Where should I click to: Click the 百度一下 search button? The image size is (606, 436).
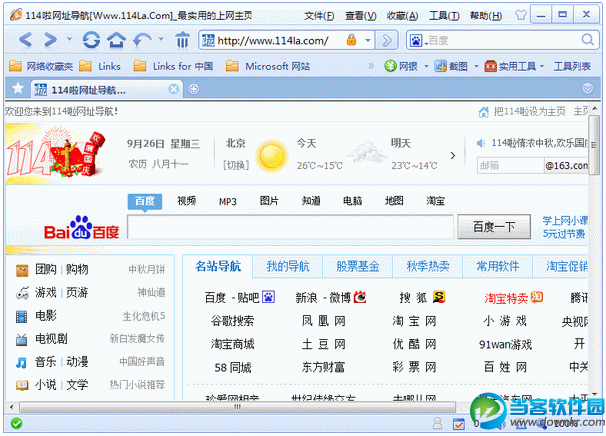click(494, 227)
